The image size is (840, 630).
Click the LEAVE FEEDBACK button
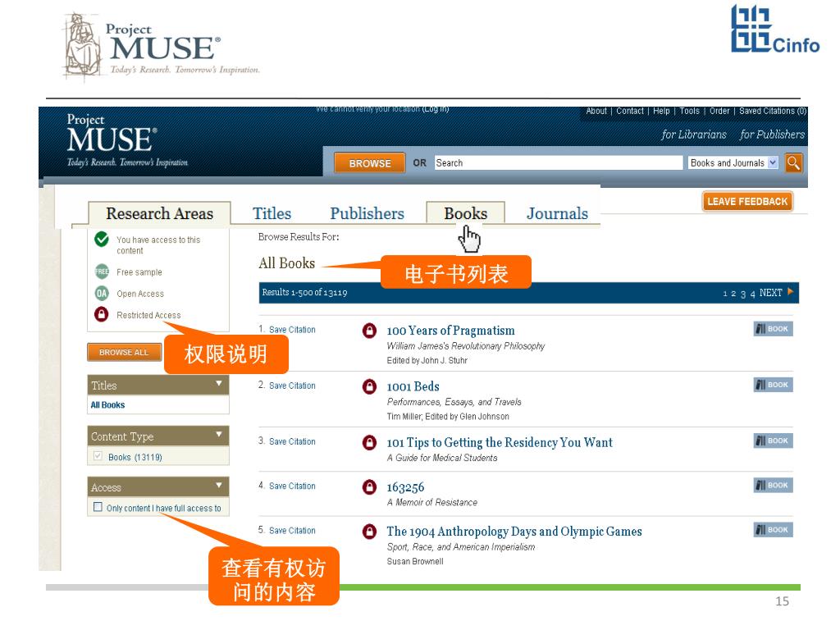point(747,202)
